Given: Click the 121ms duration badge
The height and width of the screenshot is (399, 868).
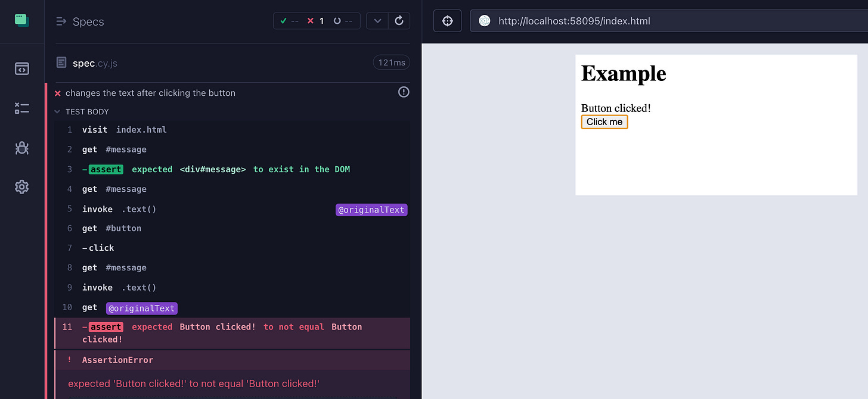Looking at the screenshot, I should point(392,62).
